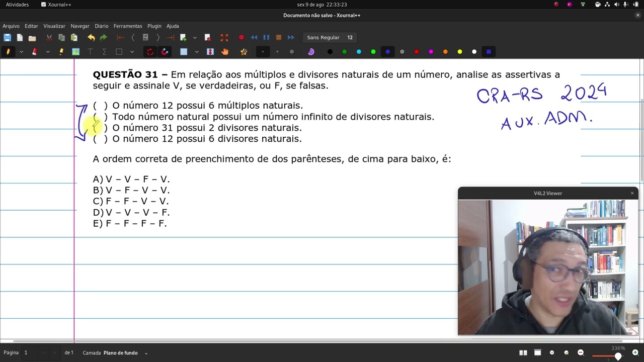
Task: Stop the audio playback
Action: click(278, 38)
